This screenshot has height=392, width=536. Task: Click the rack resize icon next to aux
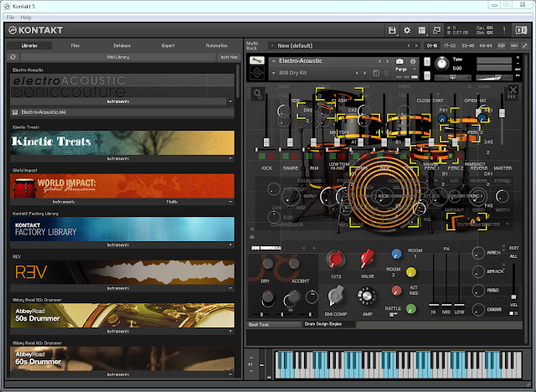tap(524, 45)
